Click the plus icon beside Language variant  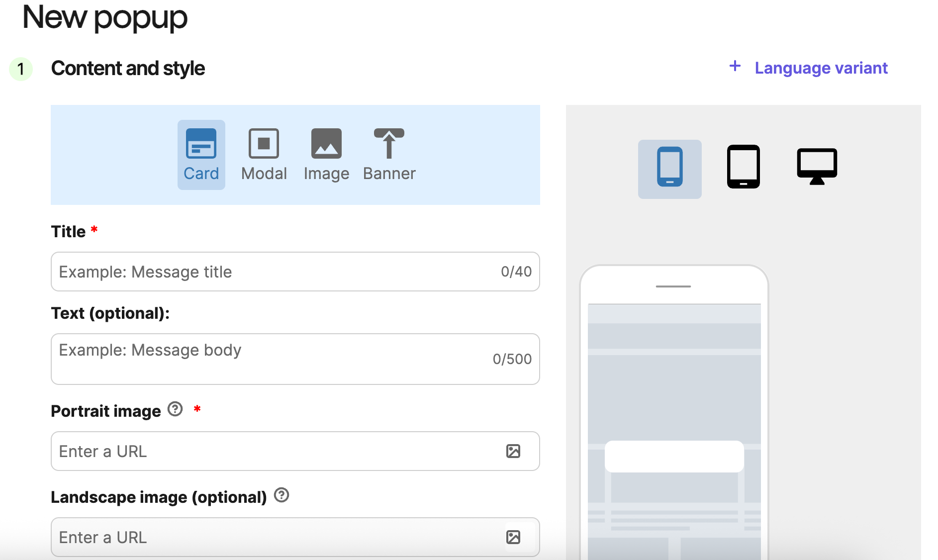click(x=735, y=67)
